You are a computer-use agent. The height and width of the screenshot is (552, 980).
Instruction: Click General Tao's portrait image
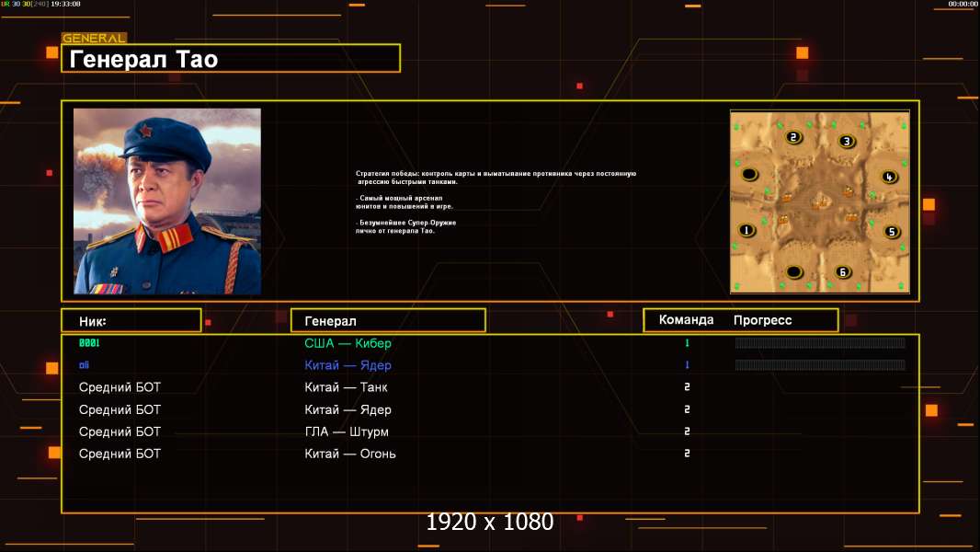[x=167, y=201]
